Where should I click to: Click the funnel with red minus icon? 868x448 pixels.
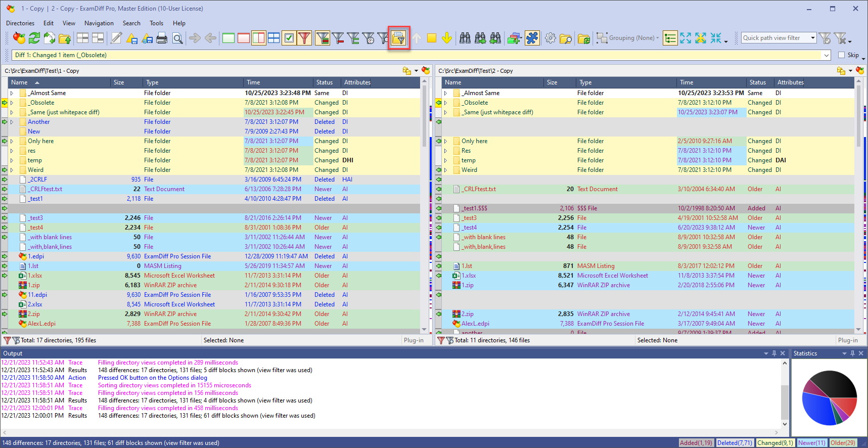(338, 38)
